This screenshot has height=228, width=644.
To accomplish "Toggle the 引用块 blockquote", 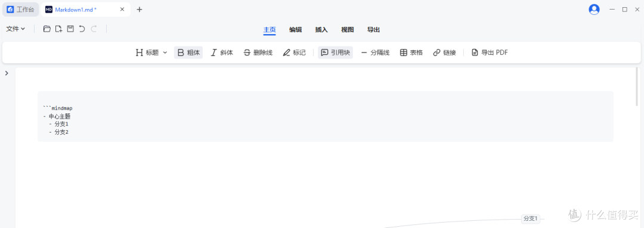I will tap(335, 53).
